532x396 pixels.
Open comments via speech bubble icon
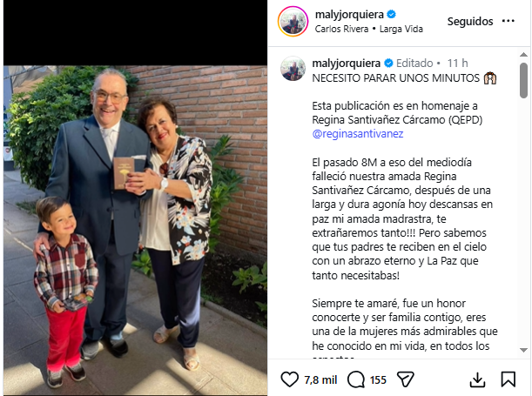point(356,379)
